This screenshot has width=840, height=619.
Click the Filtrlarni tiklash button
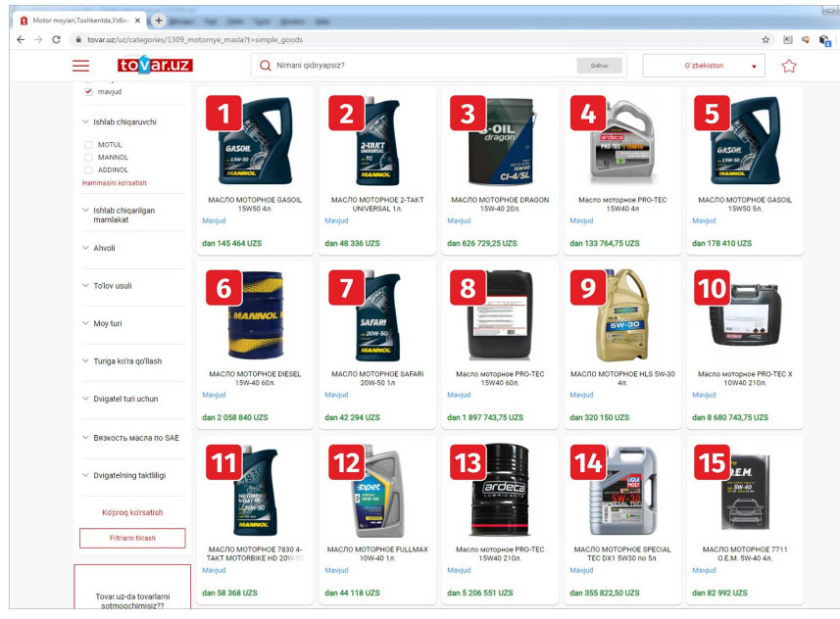point(131,538)
